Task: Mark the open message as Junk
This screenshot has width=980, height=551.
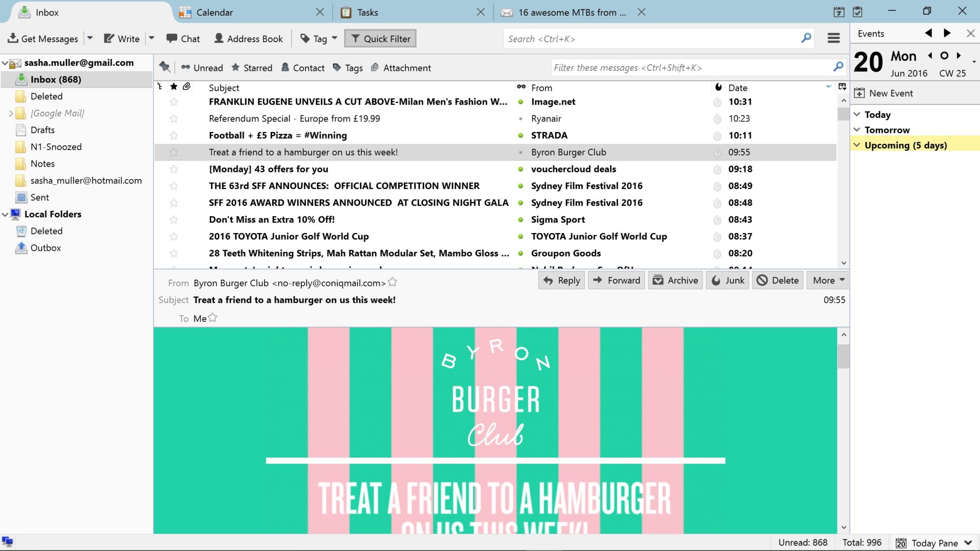Action: click(x=727, y=280)
